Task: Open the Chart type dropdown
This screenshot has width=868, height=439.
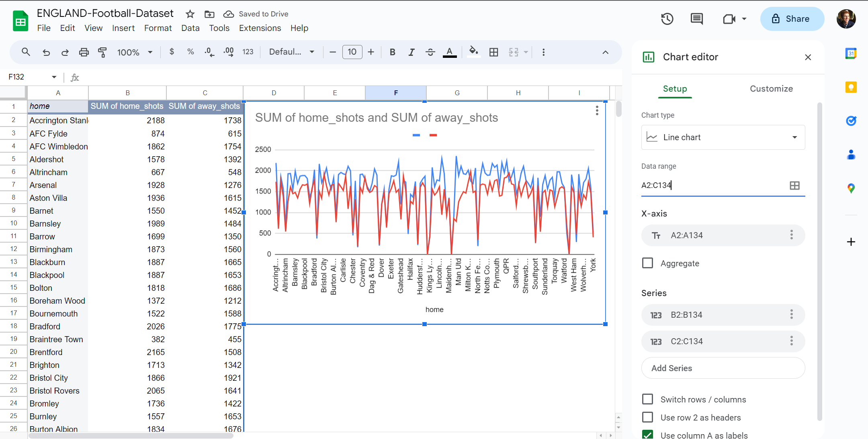Action: (723, 137)
